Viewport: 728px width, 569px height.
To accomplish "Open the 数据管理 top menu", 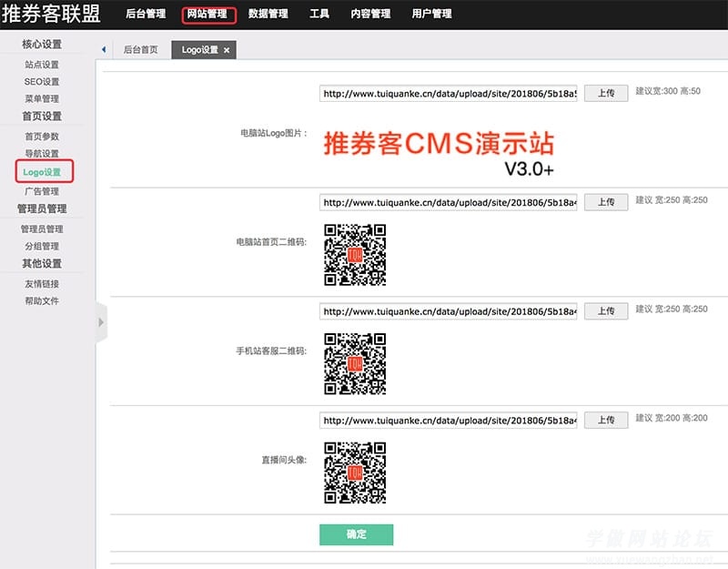I will (x=268, y=14).
